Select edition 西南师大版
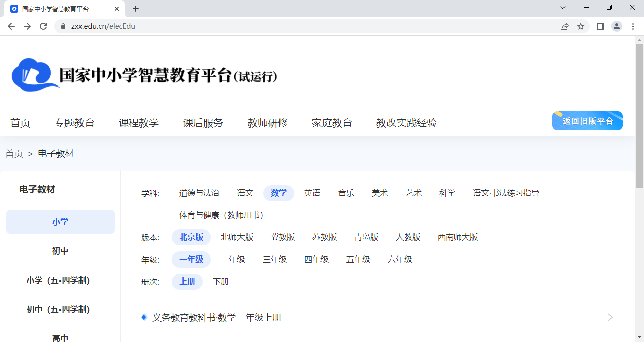Image resolution: width=644 pixels, height=342 pixels. [x=458, y=237]
